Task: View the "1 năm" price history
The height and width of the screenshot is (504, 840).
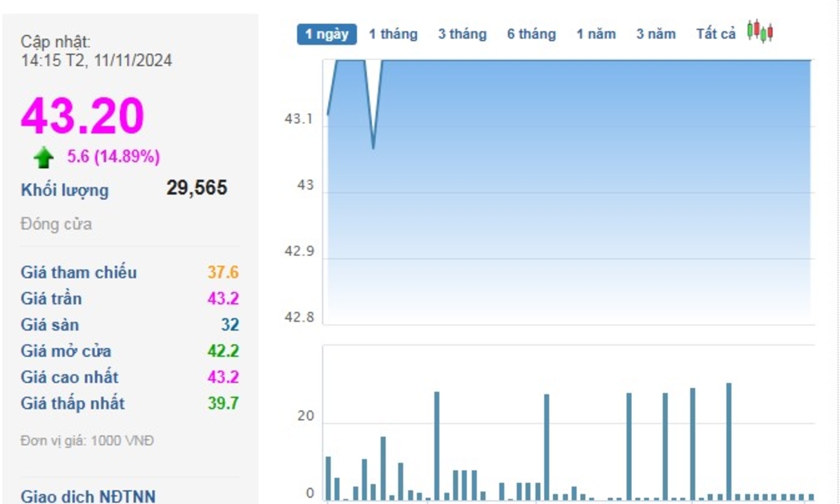Action: point(596,34)
